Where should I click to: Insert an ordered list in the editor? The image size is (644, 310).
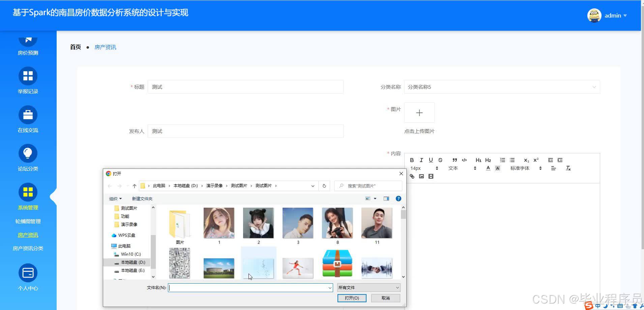[x=503, y=160]
